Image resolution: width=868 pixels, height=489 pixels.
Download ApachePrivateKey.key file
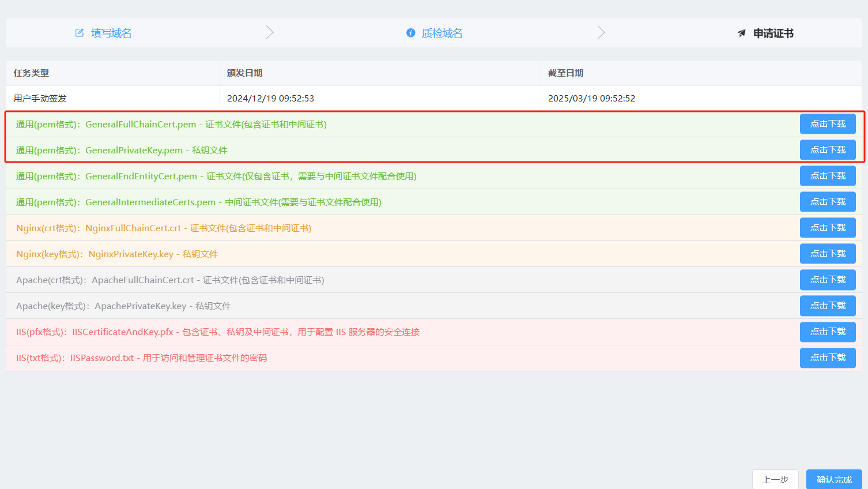click(x=827, y=306)
